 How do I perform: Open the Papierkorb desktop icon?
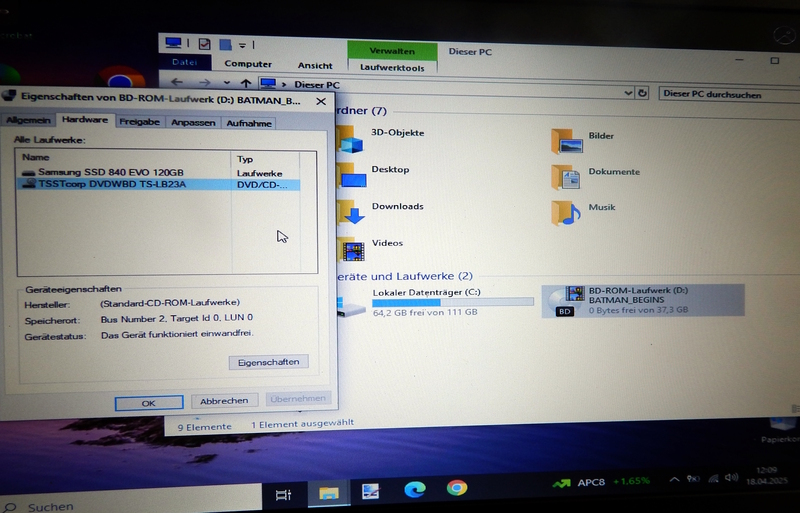click(781, 430)
